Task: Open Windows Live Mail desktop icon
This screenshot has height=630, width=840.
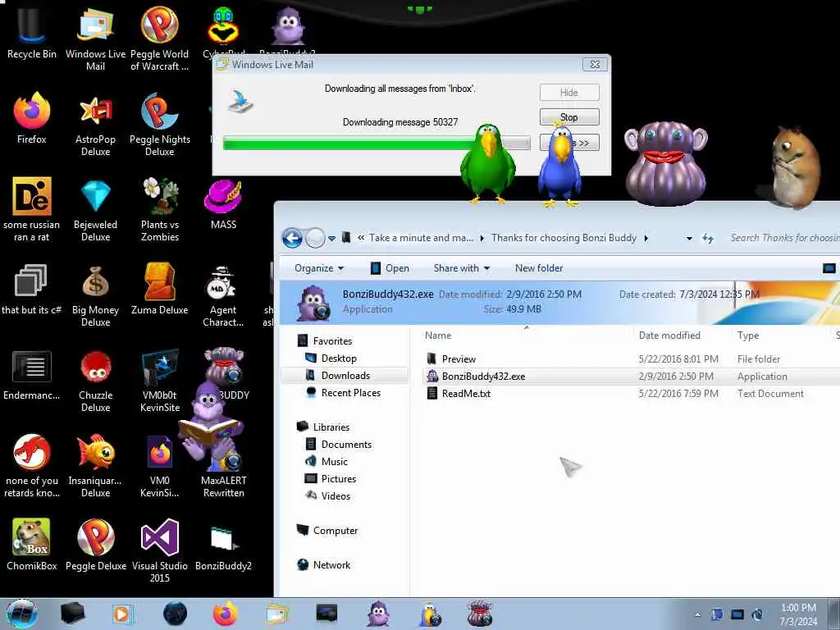Action: (x=95, y=39)
